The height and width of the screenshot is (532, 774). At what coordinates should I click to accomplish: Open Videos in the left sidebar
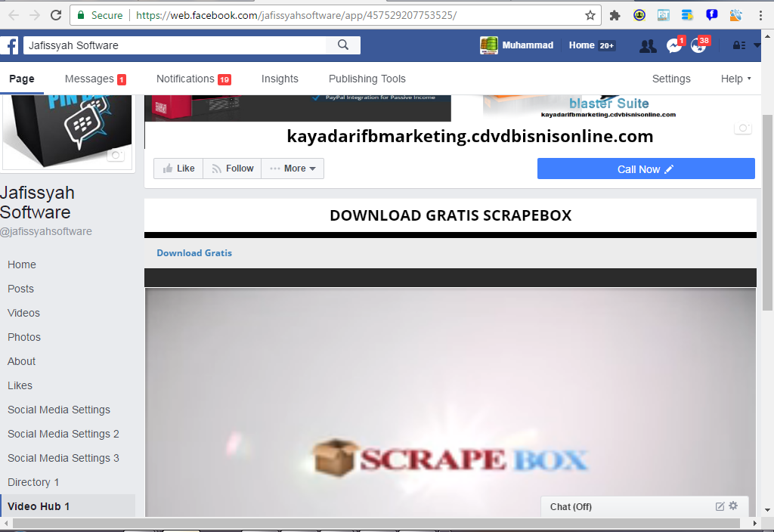tap(23, 313)
